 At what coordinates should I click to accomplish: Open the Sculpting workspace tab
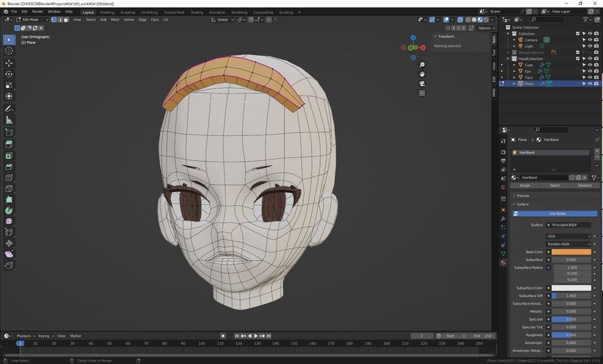point(128,12)
